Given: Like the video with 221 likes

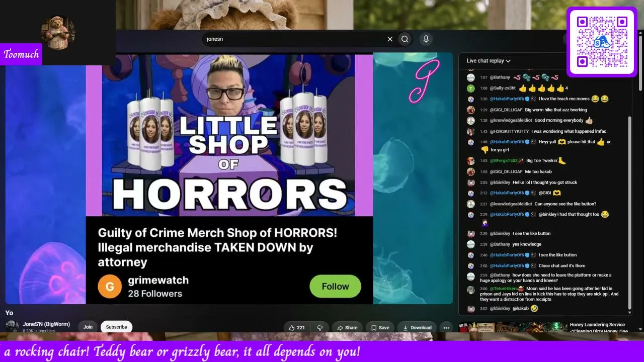Looking at the screenshot, I should 297,328.
